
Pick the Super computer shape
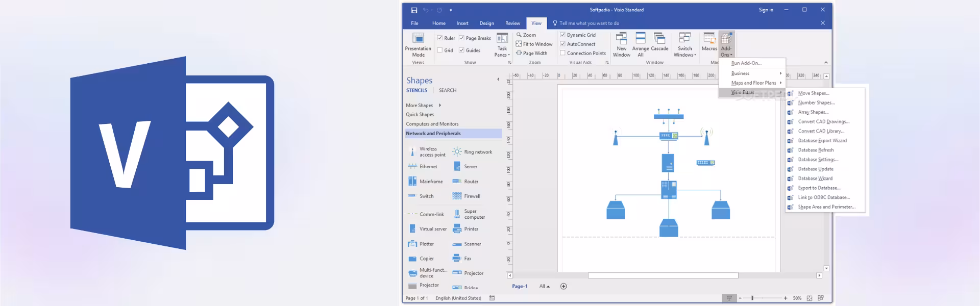[x=469, y=214]
